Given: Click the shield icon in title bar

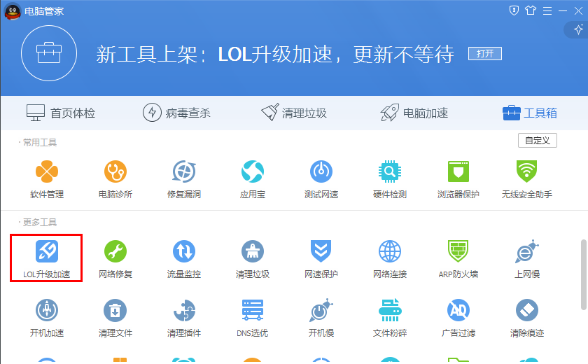Looking at the screenshot, I should tap(514, 10).
